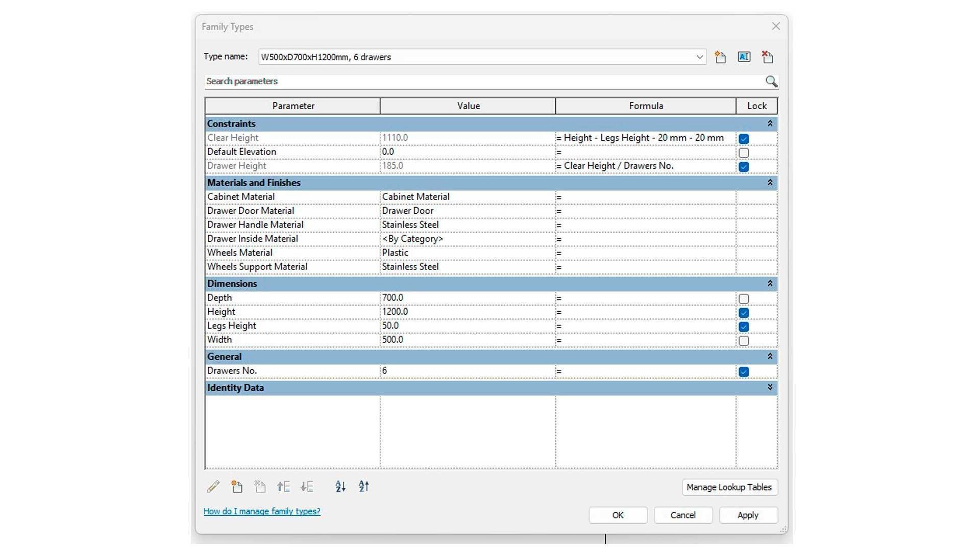
Task: Expand the Identity Data group
Action: (770, 388)
